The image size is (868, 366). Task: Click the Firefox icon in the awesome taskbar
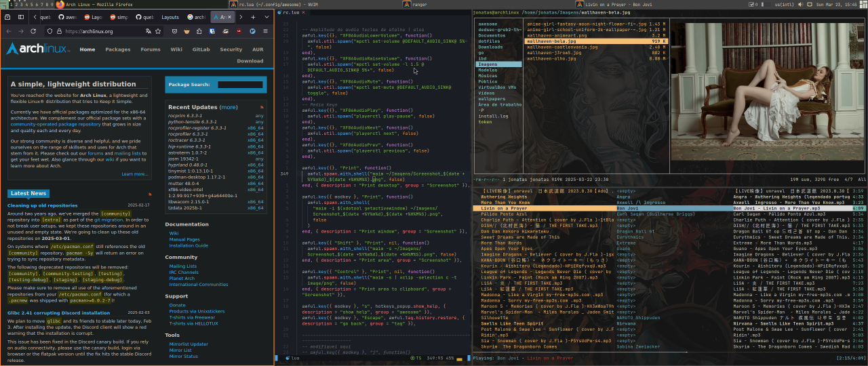coord(60,4)
